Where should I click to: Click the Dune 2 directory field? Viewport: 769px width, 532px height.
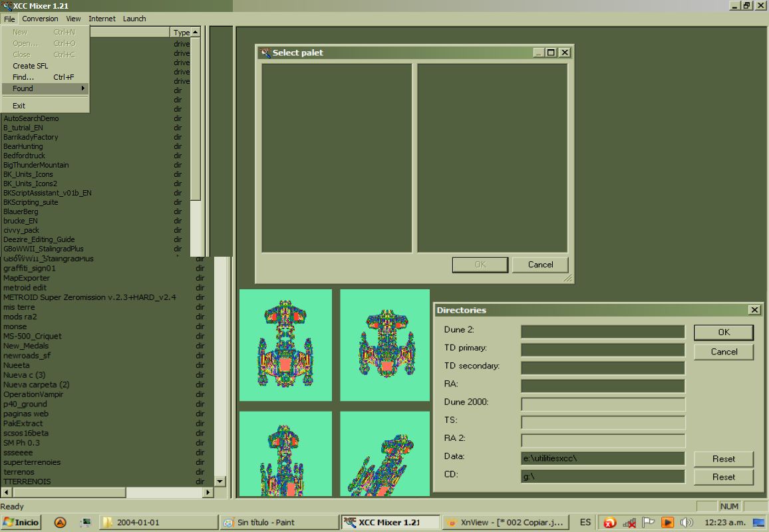603,332
